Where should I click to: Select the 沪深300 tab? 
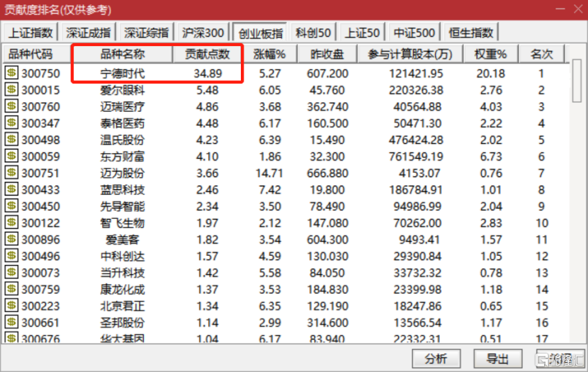tap(203, 33)
